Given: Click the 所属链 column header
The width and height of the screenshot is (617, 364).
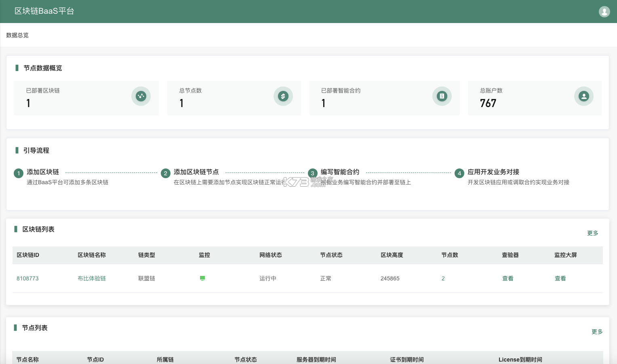Looking at the screenshot, I should (165, 360).
